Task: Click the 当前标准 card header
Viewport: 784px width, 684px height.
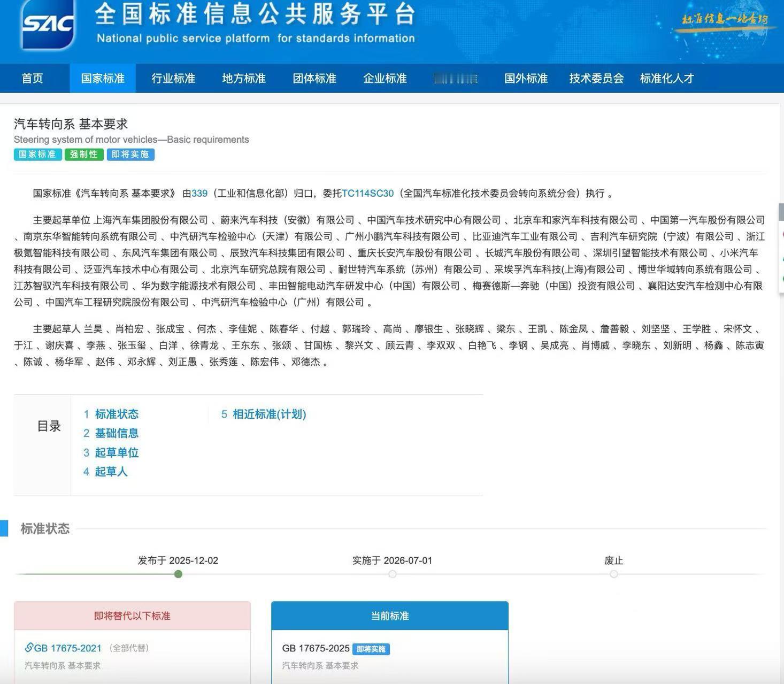Action: pos(390,616)
